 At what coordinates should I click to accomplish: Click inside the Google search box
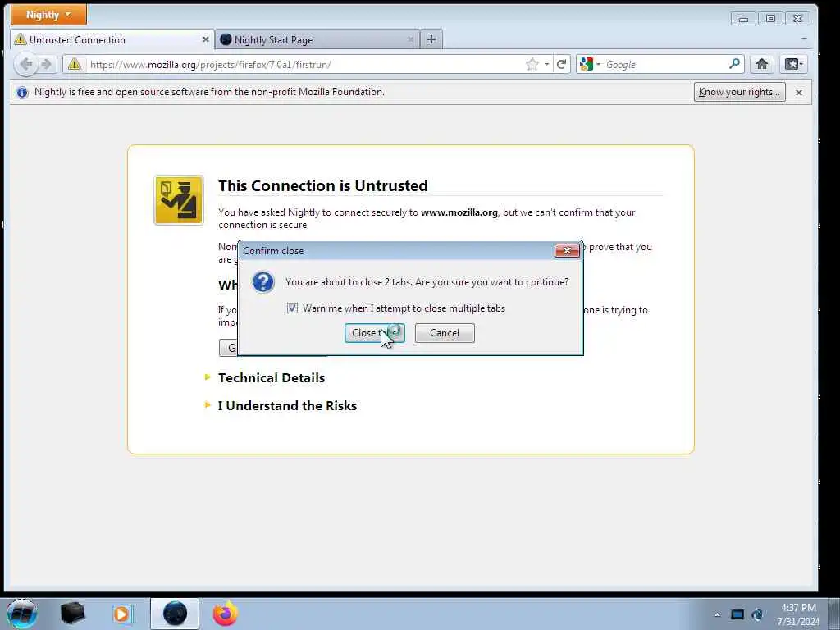pos(665,64)
